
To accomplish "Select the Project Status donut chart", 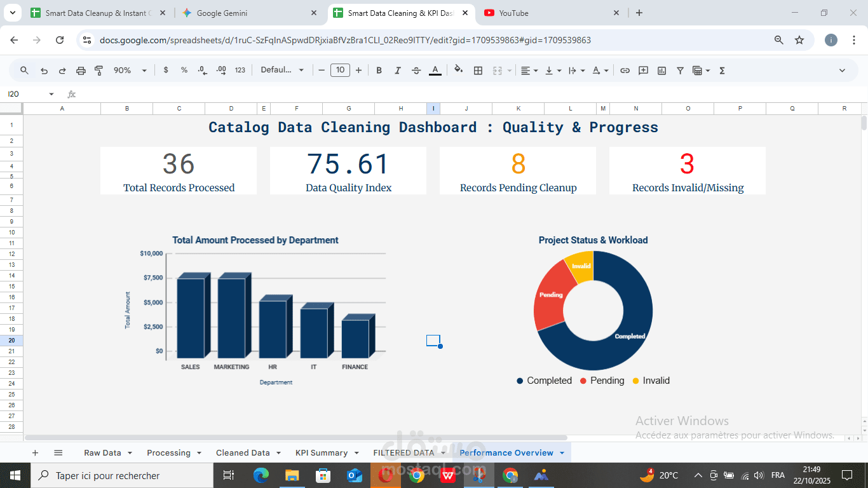I will click(593, 311).
